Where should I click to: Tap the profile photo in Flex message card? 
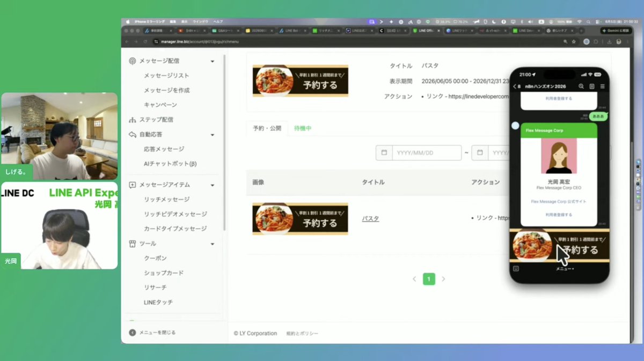click(x=559, y=156)
